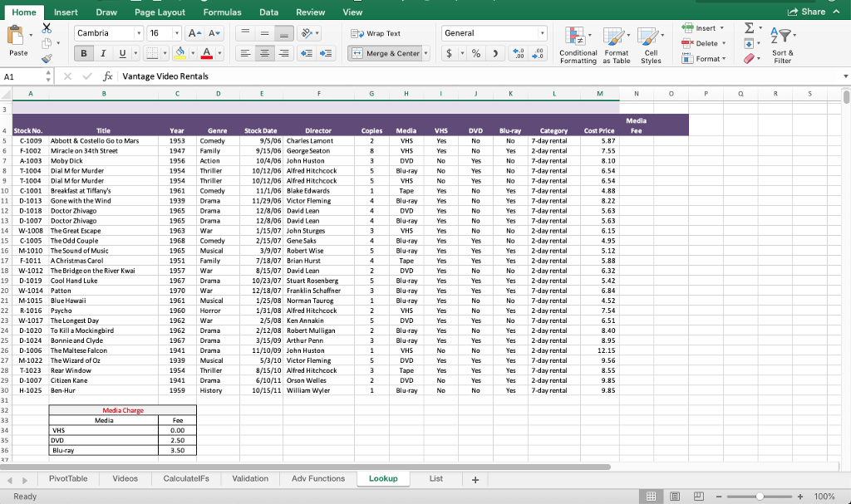Toggle Italic formatting
The height and width of the screenshot is (504, 851).
tap(102, 53)
